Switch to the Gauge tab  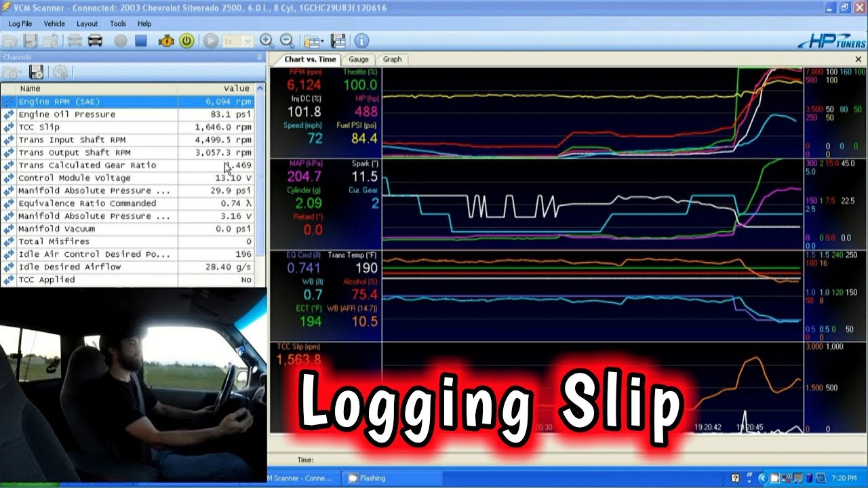(x=358, y=59)
